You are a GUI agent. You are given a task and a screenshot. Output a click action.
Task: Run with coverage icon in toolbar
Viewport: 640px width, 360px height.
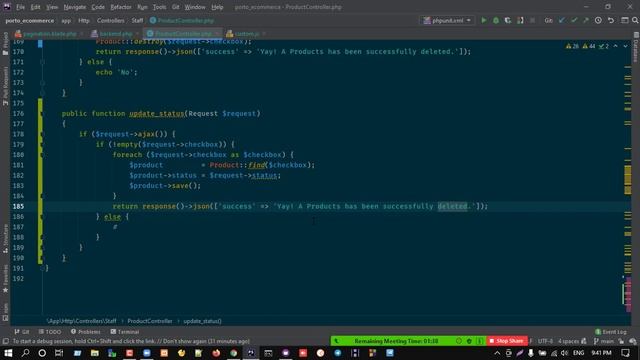click(508, 20)
